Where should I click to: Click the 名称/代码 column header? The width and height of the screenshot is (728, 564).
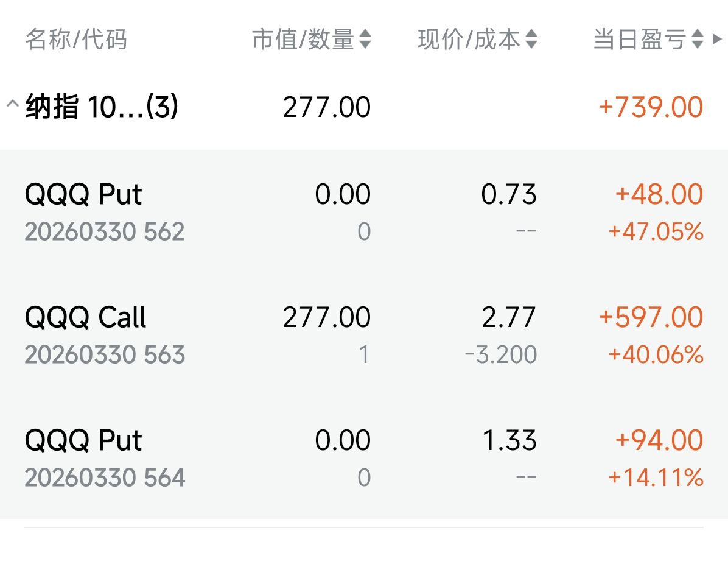click(x=76, y=40)
